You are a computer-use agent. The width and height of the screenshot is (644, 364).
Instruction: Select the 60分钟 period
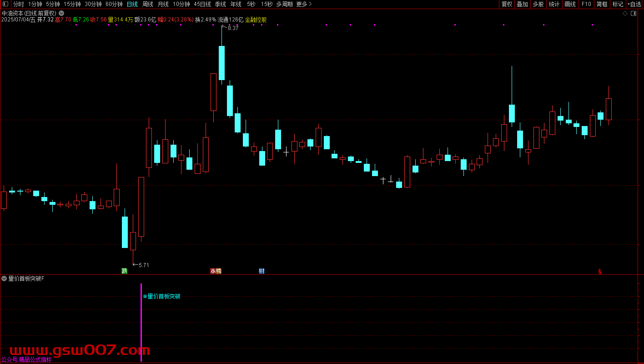[x=114, y=4]
